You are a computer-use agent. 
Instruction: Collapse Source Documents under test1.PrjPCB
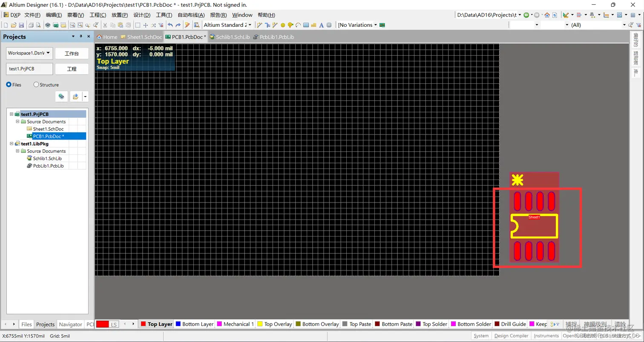coord(18,122)
